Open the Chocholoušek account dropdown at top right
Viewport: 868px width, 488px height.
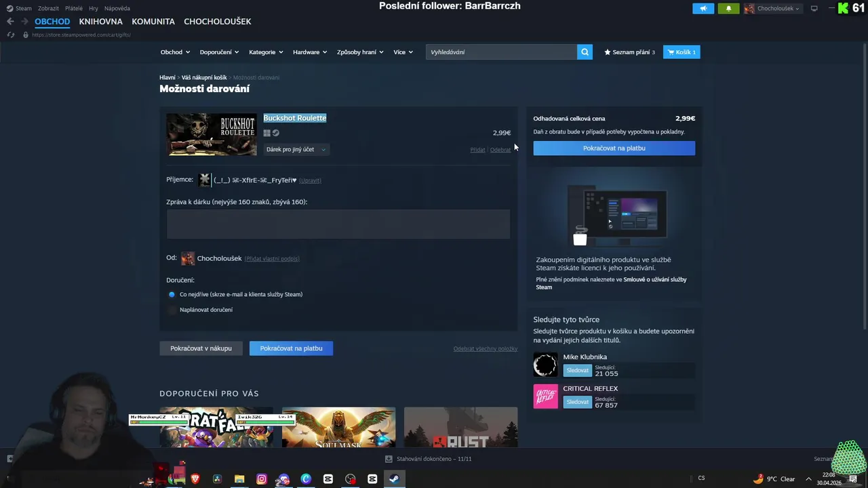click(x=772, y=9)
